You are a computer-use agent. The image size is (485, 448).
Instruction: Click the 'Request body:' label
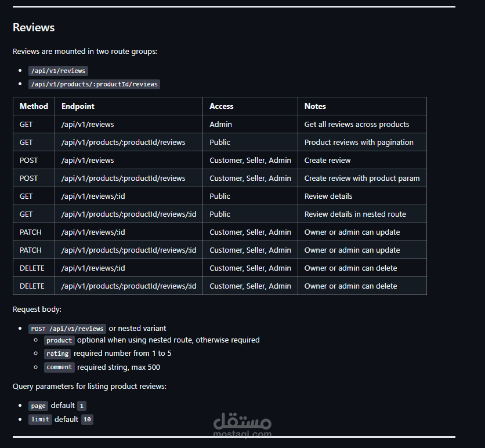(x=37, y=309)
